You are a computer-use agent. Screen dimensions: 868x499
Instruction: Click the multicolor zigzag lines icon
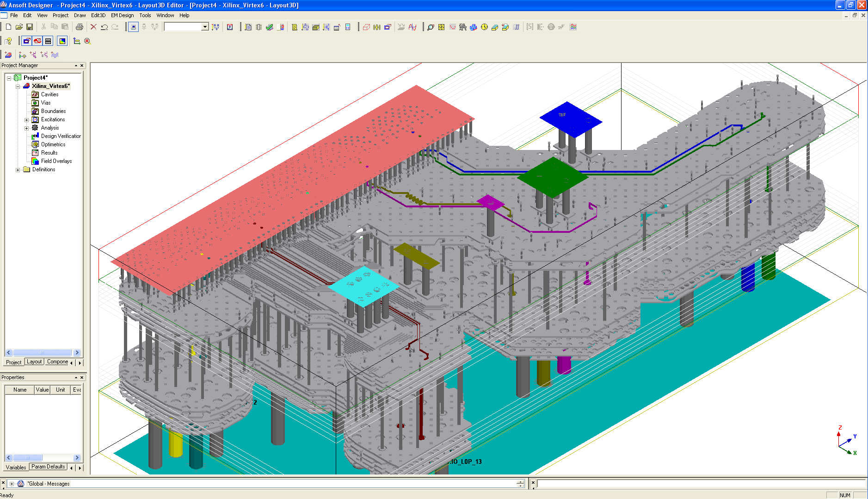click(x=573, y=27)
